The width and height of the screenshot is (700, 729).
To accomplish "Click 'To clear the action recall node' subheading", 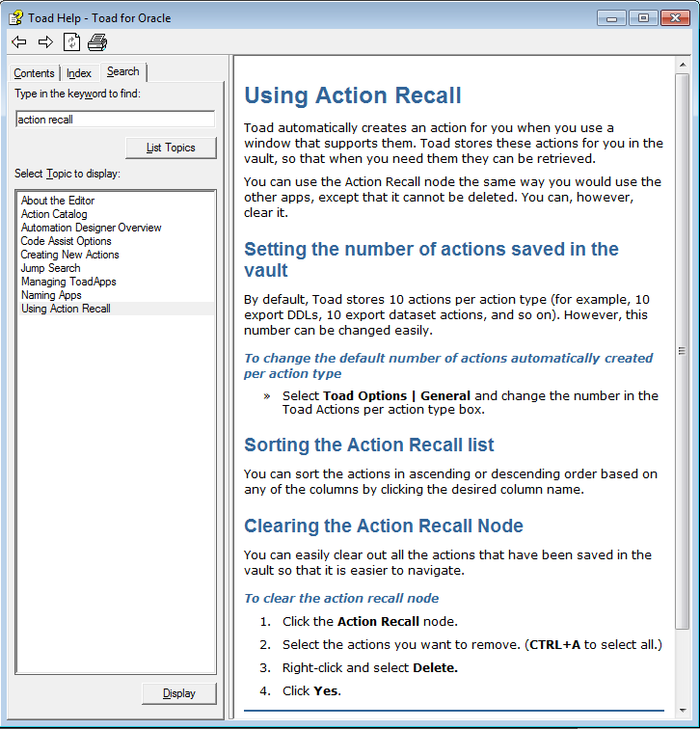I will 341,598.
